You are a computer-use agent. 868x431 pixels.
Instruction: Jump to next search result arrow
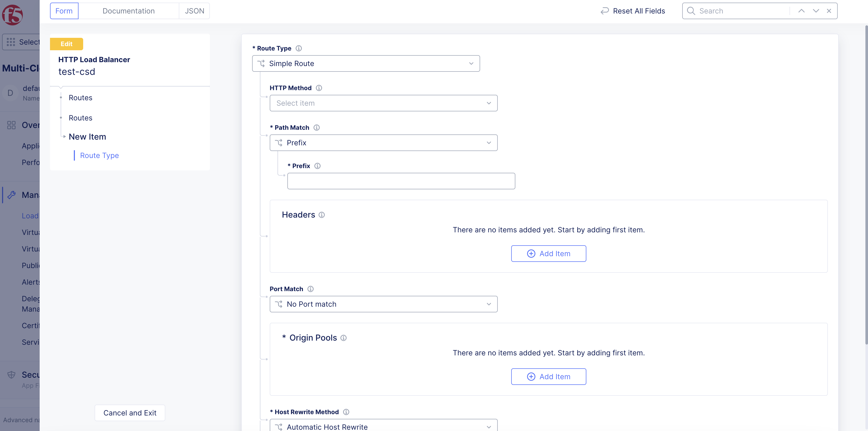click(815, 11)
